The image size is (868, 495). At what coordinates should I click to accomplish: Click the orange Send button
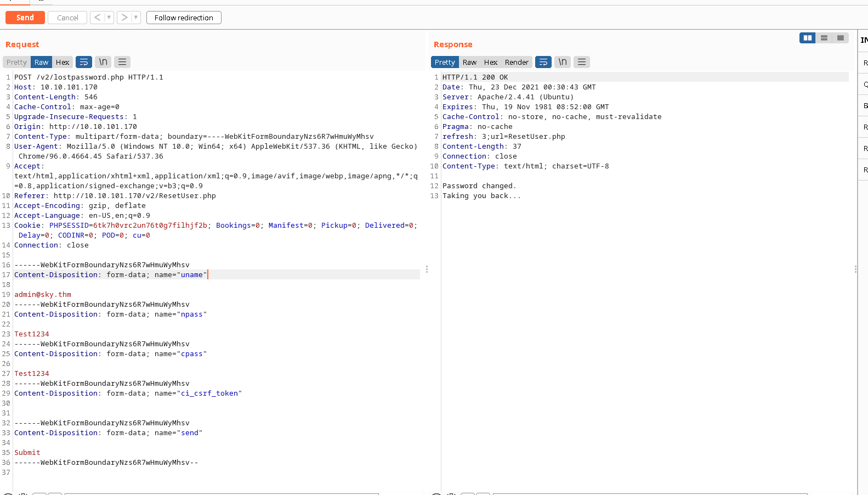click(x=25, y=18)
